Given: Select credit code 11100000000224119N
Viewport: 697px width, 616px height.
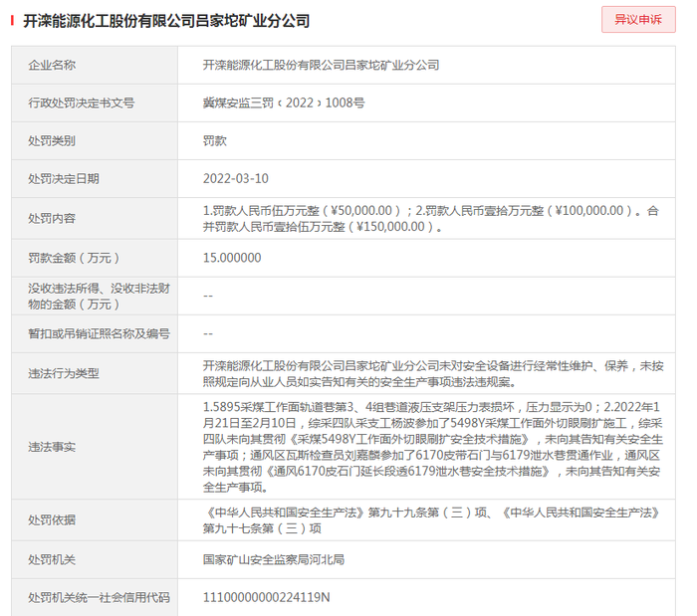Looking at the screenshot, I should (x=266, y=598).
